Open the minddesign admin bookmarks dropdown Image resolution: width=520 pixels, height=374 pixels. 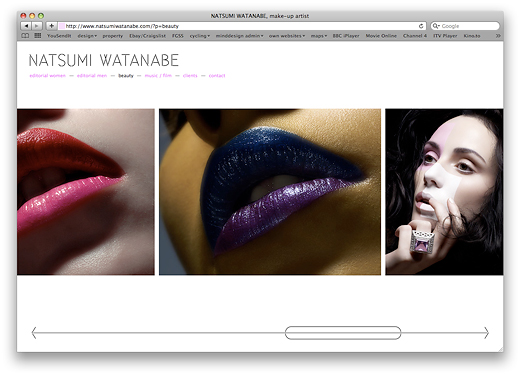239,36
